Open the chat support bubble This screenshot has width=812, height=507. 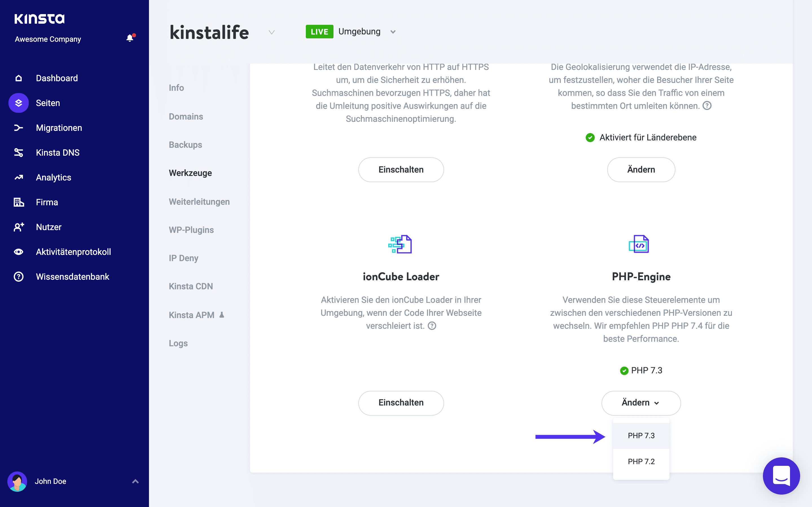pos(781,475)
